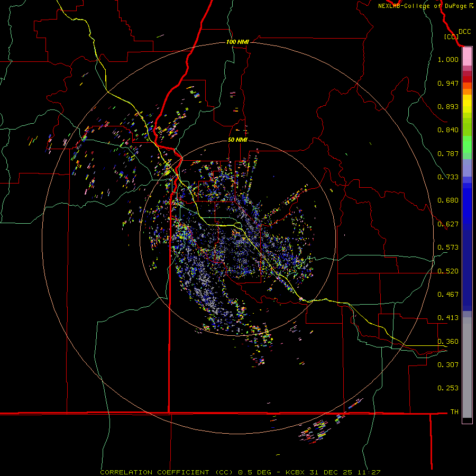Viewport: 476px width, 476px height.
Task: Select the 0.413 legend value
Action: [x=448, y=318]
